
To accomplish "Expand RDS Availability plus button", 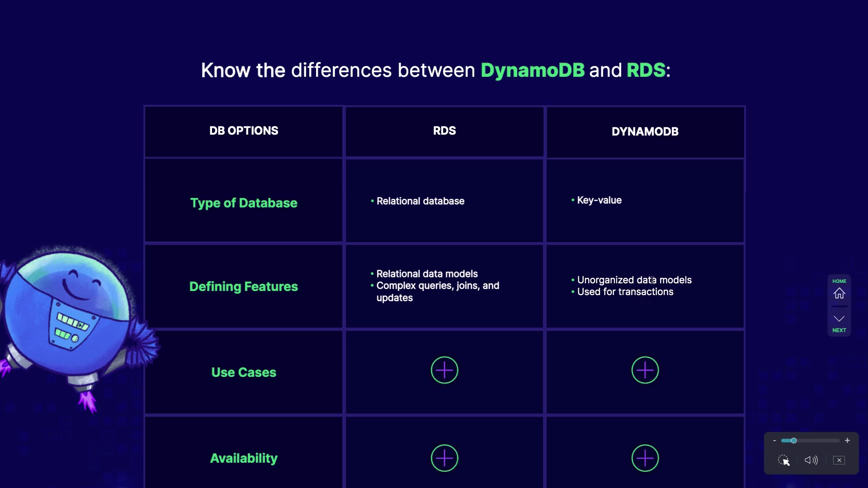I will pyautogui.click(x=444, y=458).
